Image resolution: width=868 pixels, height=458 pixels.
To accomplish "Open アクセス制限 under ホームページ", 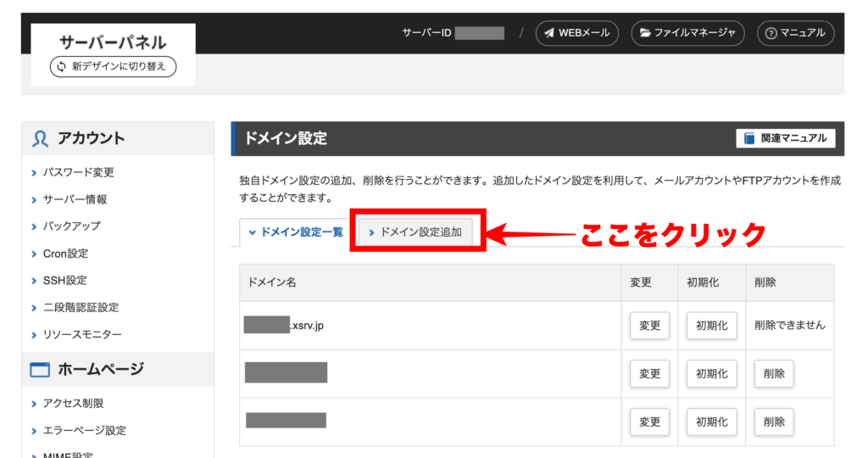I will [73, 404].
